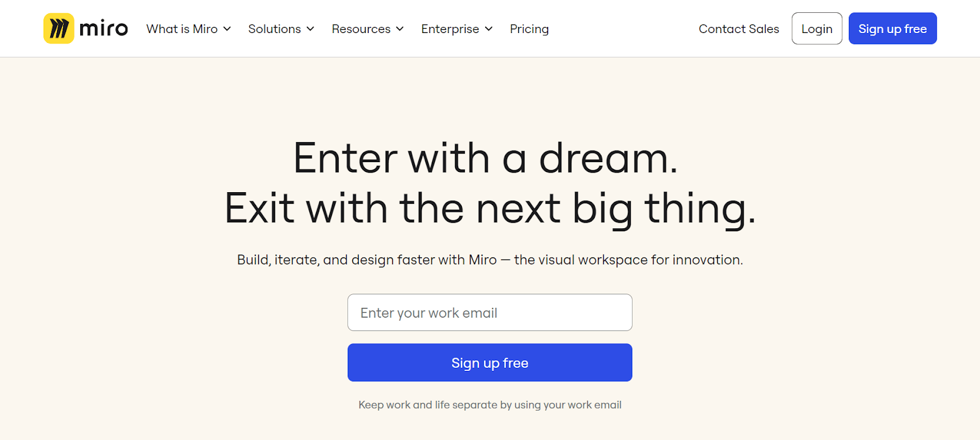Click the "Exit with the next big thing." line
Screen dimensions: 980x440
[x=490, y=208]
